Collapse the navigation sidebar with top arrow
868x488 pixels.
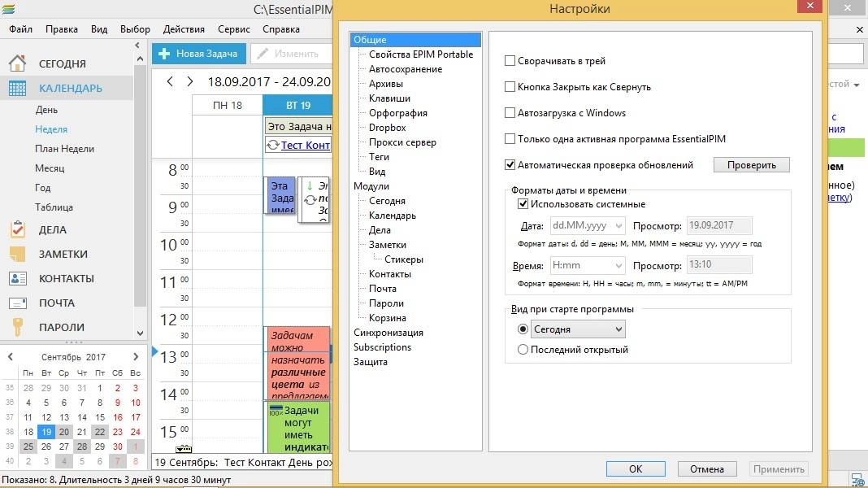click(137, 46)
